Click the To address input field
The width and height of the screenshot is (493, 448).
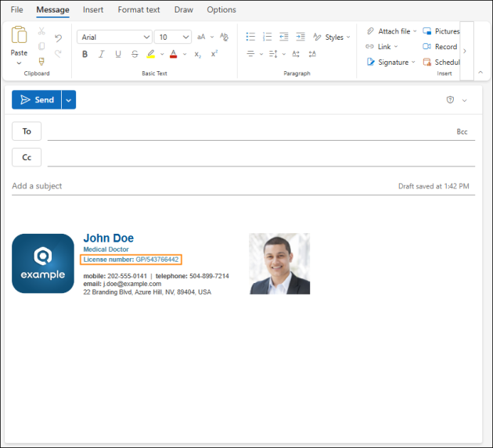coord(250,131)
